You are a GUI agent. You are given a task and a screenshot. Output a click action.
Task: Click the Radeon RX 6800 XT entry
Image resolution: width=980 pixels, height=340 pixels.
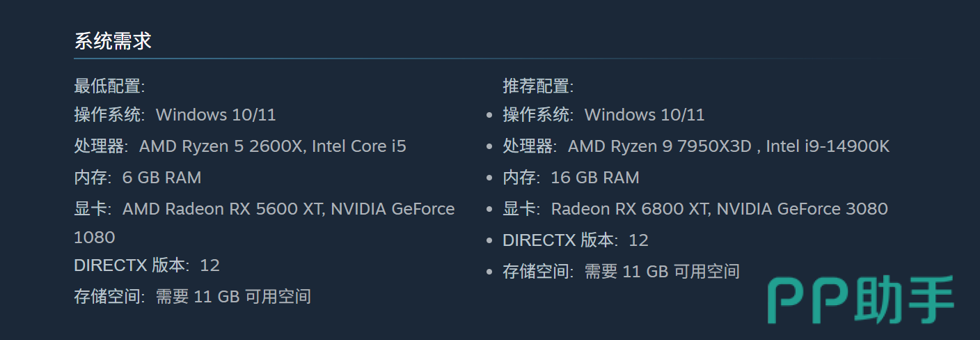coord(629,209)
